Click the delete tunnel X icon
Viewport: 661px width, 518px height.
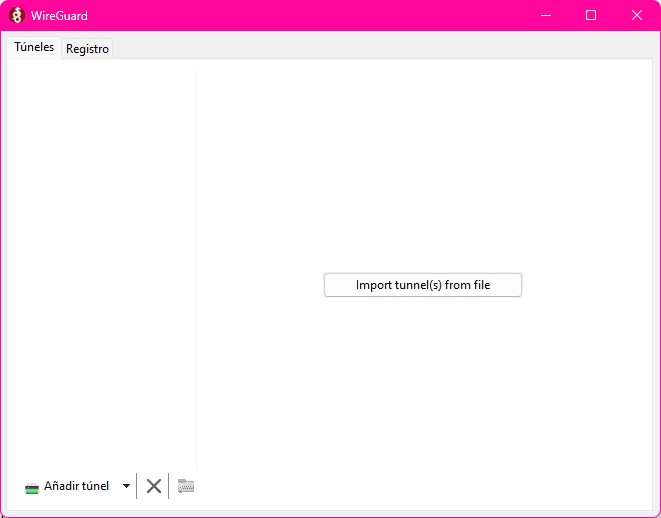coord(153,486)
